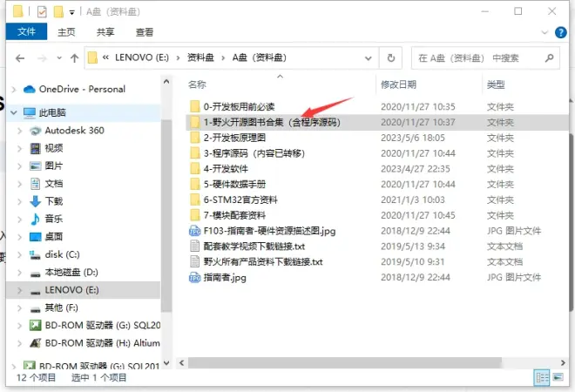Click the Forward navigation arrow

point(42,58)
